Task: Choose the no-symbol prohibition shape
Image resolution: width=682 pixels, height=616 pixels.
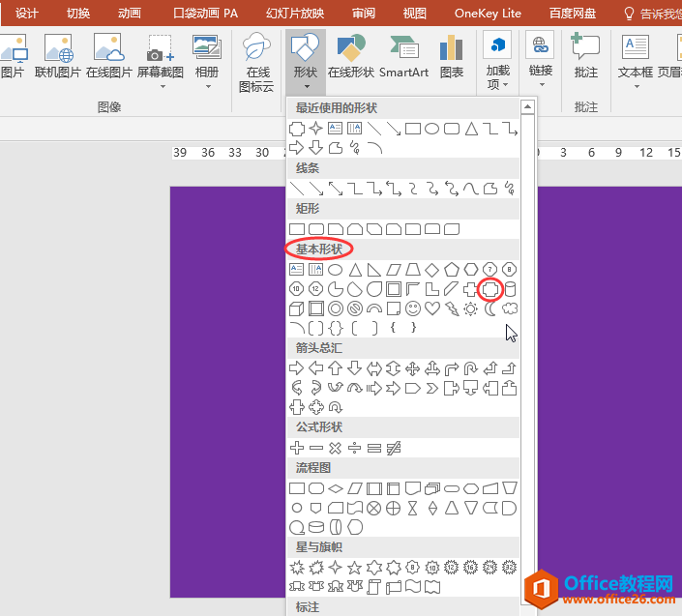Action: 355,308
